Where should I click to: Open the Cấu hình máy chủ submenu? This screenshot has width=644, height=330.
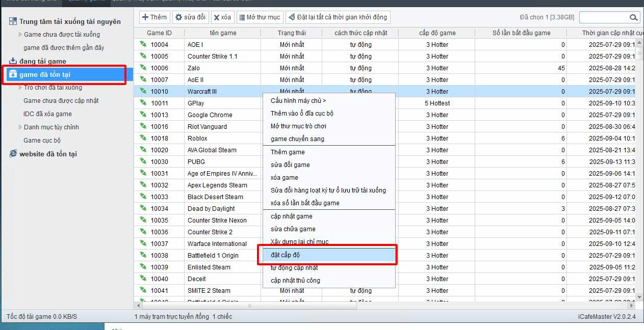tap(298, 101)
